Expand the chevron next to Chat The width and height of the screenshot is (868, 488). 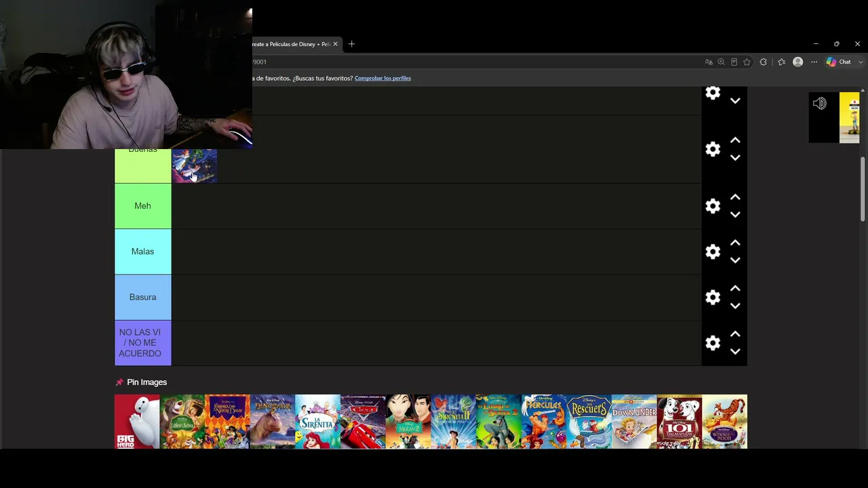click(859, 62)
